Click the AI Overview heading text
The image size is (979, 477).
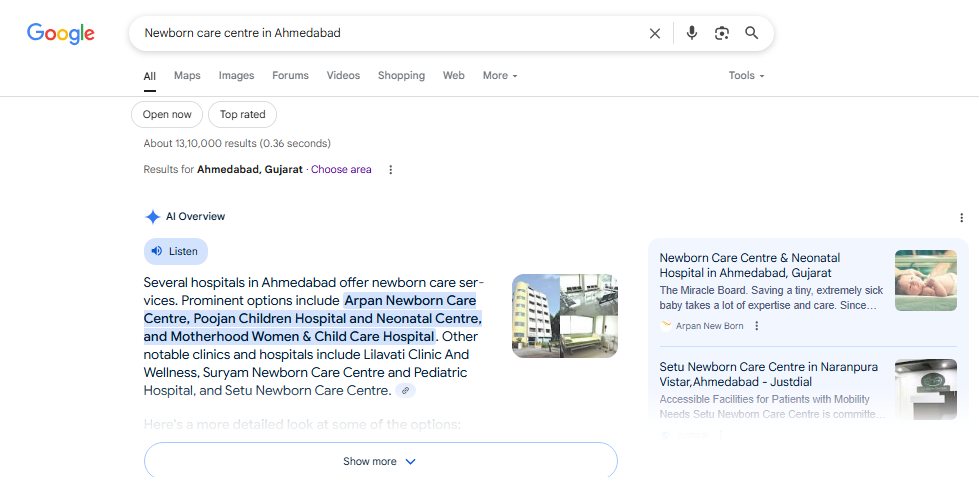195,217
